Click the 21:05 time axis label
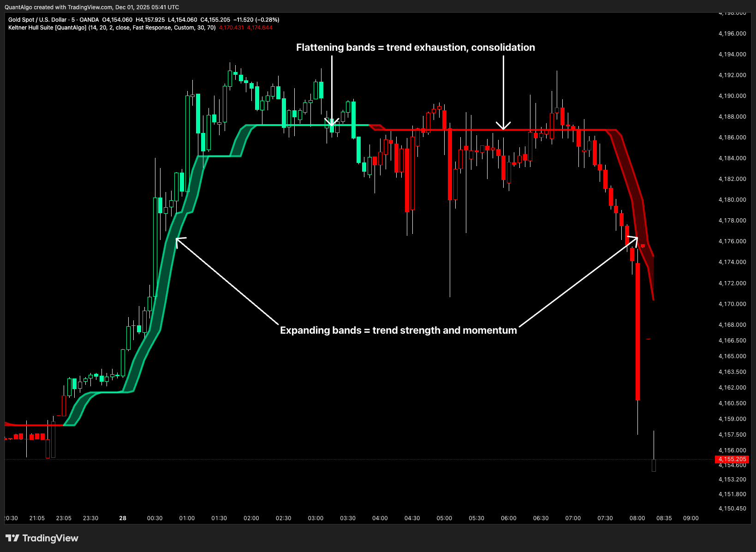 [x=37, y=518]
